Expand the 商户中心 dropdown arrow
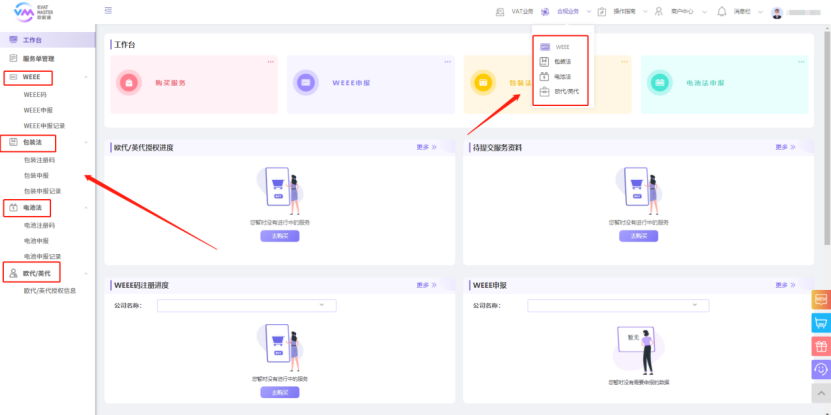 [x=704, y=12]
